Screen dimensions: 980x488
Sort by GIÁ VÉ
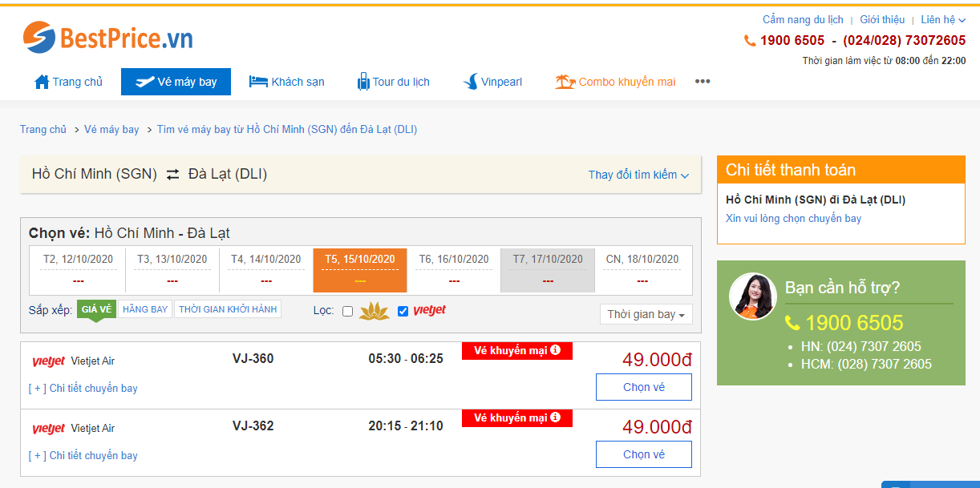point(96,309)
